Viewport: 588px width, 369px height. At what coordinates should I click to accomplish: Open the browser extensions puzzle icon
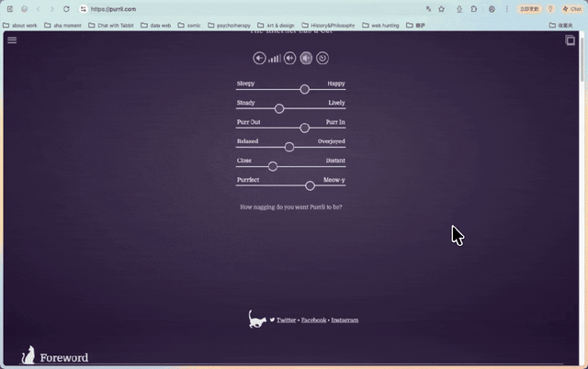pos(474,9)
